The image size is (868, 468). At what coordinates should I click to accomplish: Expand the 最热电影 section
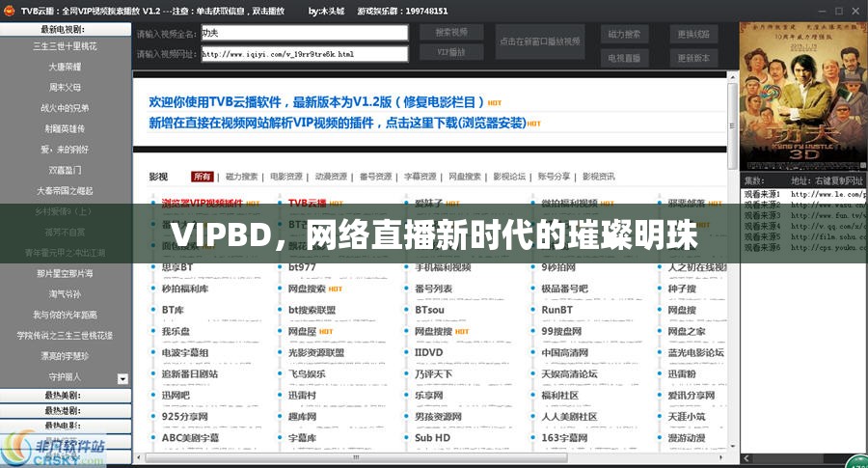(x=66, y=426)
